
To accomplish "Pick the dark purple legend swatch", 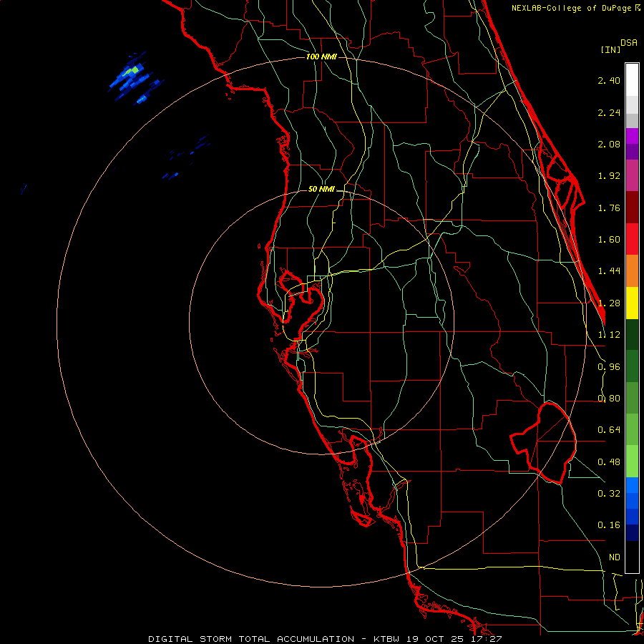I will tap(632, 152).
